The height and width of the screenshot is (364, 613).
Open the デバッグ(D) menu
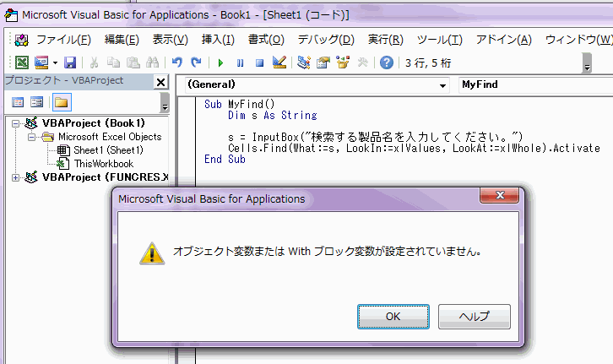click(x=326, y=40)
